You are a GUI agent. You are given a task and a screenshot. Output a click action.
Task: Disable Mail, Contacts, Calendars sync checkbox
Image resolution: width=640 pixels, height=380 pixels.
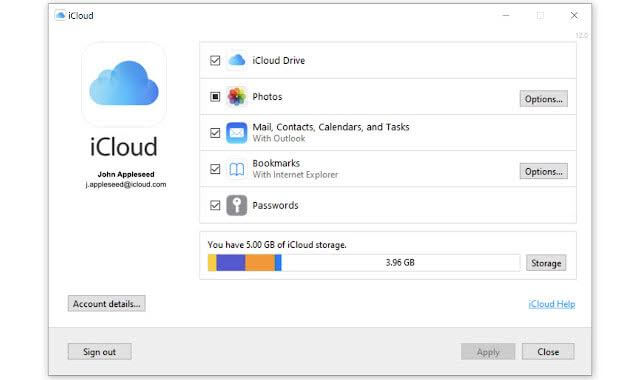click(x=215, y=133)
